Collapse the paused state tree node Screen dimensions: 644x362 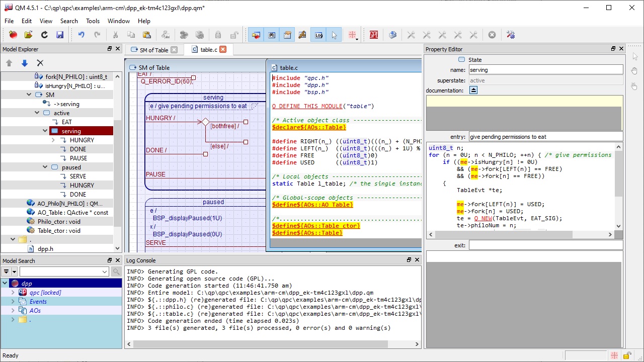45,167
